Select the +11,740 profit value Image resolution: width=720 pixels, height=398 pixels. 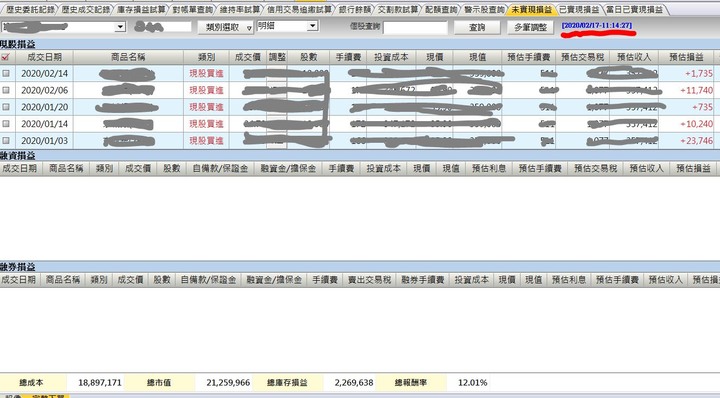click(x=696, y=90)
